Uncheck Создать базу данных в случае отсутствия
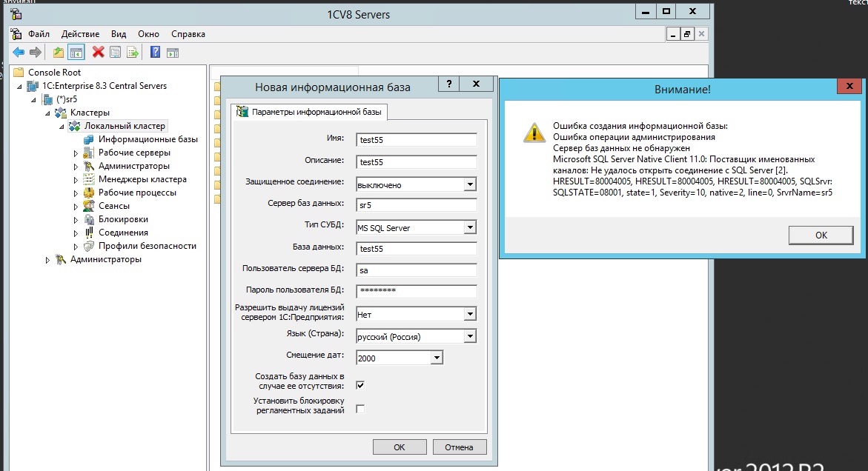The height and width of the screenshot is (471, 868). 360,385
